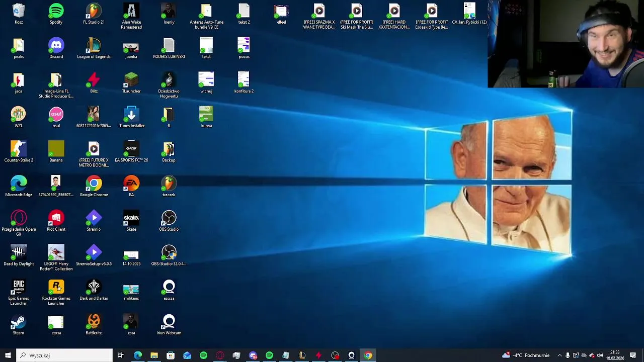The image size is (644, 362).
Task: Select the EA SPORTS FC 26 shortcut
Action: (131, 152)
